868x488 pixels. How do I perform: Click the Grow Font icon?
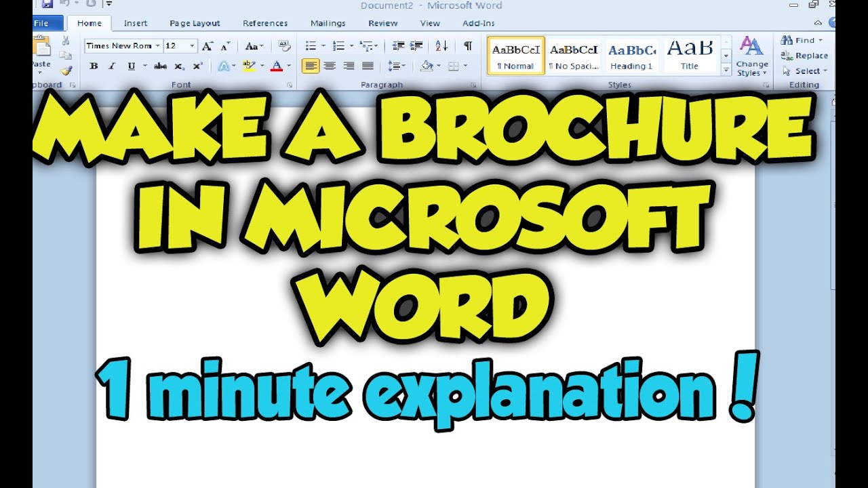[x=208, y=46]
